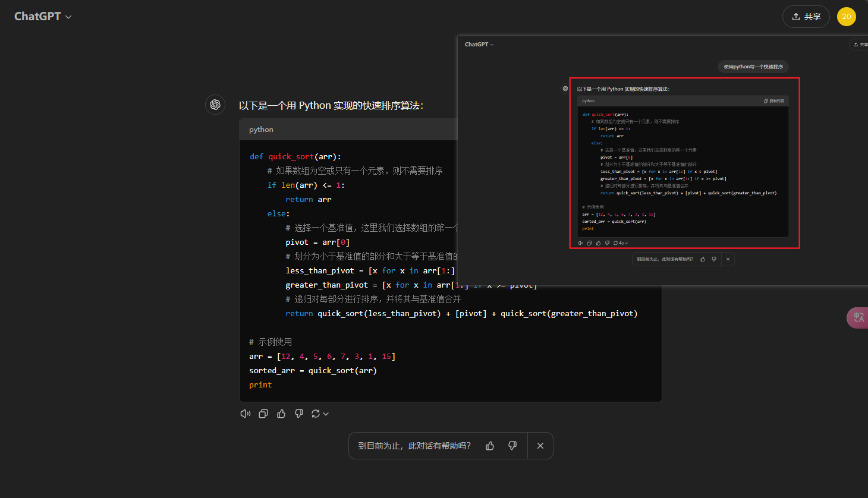Click the 使用python写一个快速排序 message in the preview

(x=753, y=67)
